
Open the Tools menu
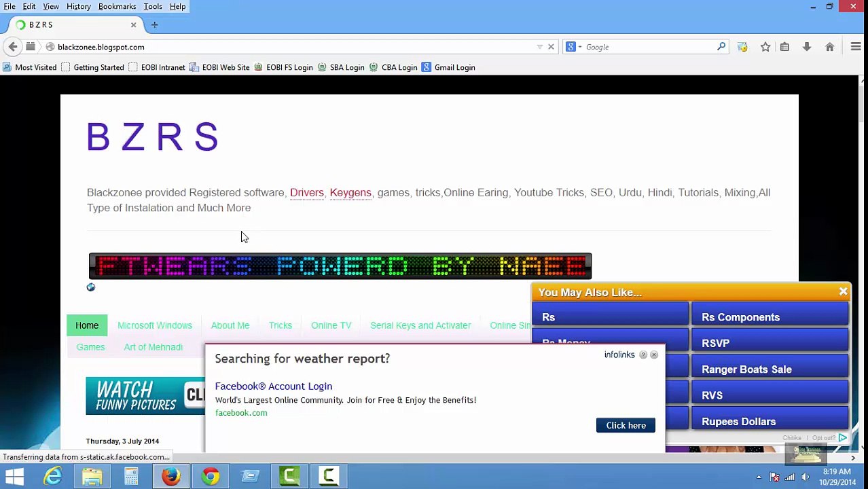(153, 6)
